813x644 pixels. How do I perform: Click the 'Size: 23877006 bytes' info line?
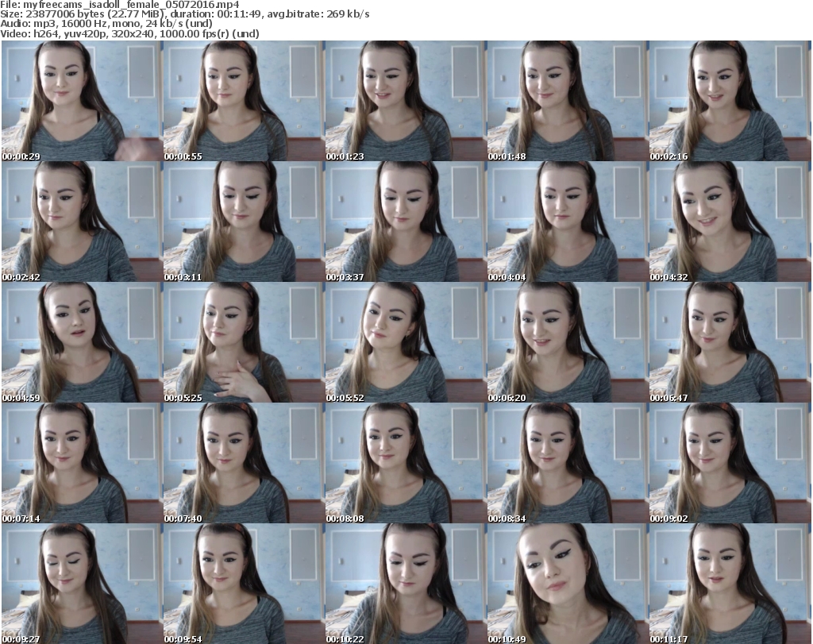point(184,14)
